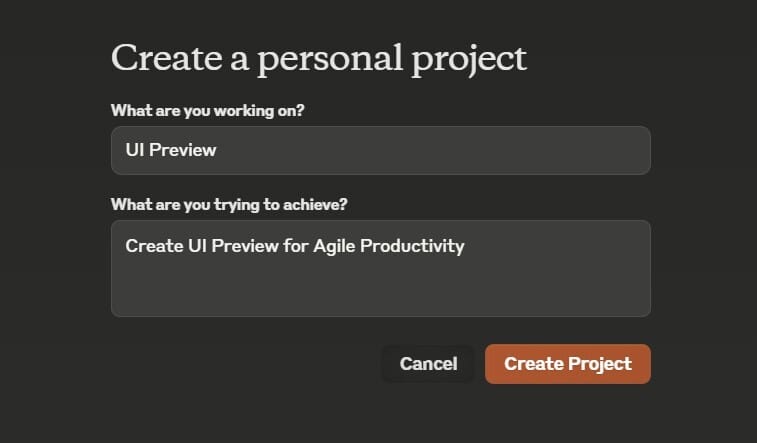The image size is (757, 443).
Task: Focus the project name input field
Action: [x=380, y=150]
